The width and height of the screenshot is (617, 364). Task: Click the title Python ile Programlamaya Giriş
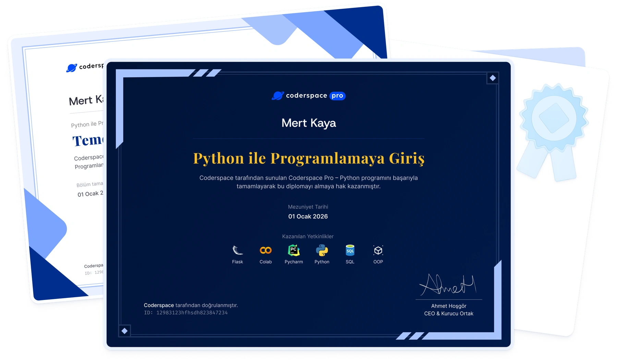pos(309,159)
